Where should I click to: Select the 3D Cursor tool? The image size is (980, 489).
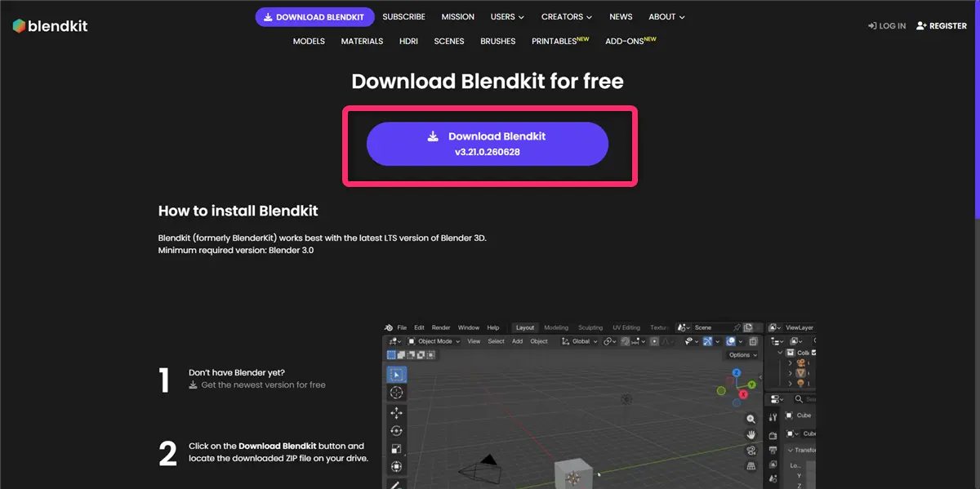397,393
